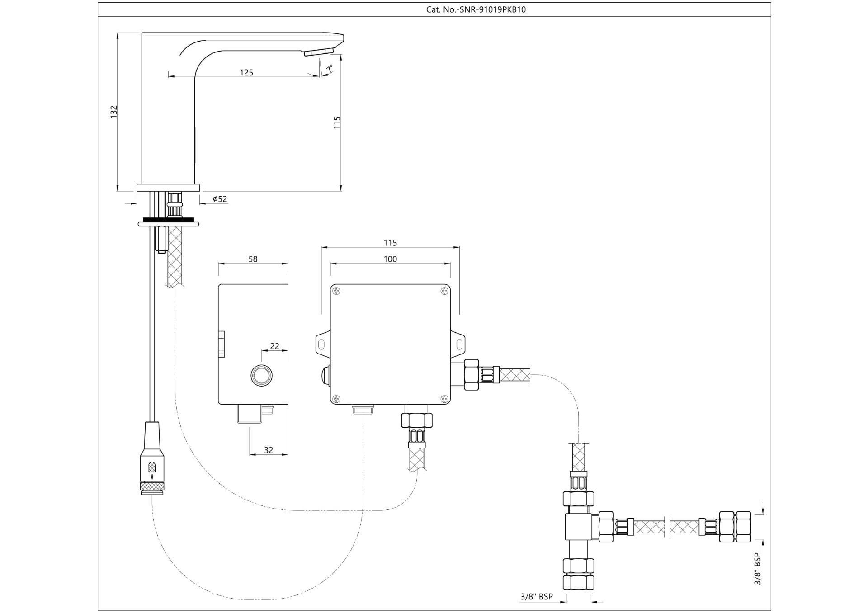Click the top-left screw of control box
This screenshot has width=868, height=613.
[336, 291]
